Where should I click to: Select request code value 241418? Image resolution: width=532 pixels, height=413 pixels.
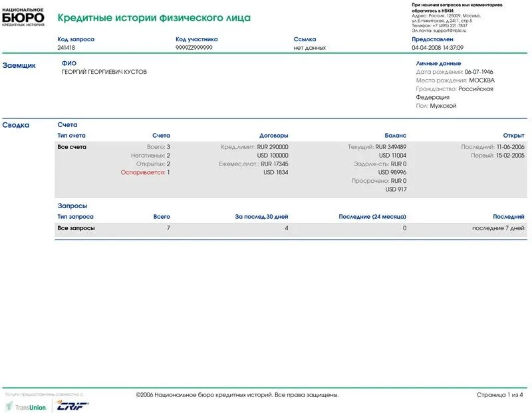coord(66,48)
